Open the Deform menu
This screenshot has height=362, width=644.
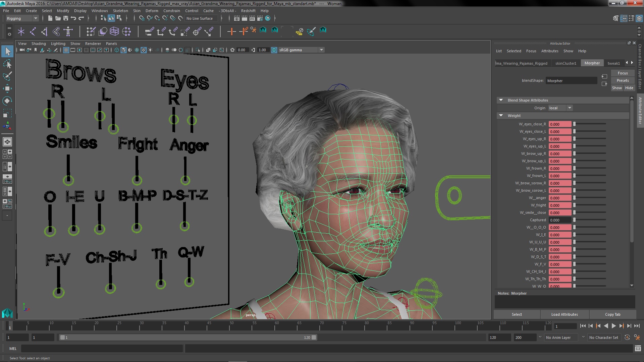click(152, 11)
